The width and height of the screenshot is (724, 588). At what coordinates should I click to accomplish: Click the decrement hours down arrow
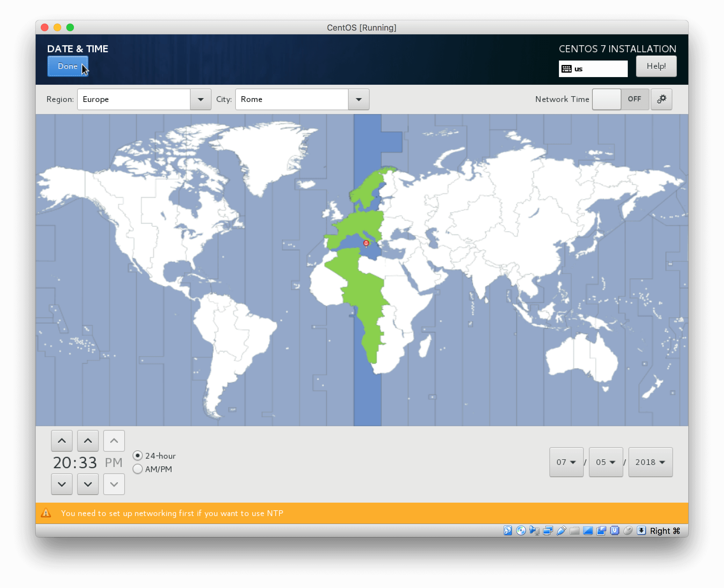pos(62,485)
